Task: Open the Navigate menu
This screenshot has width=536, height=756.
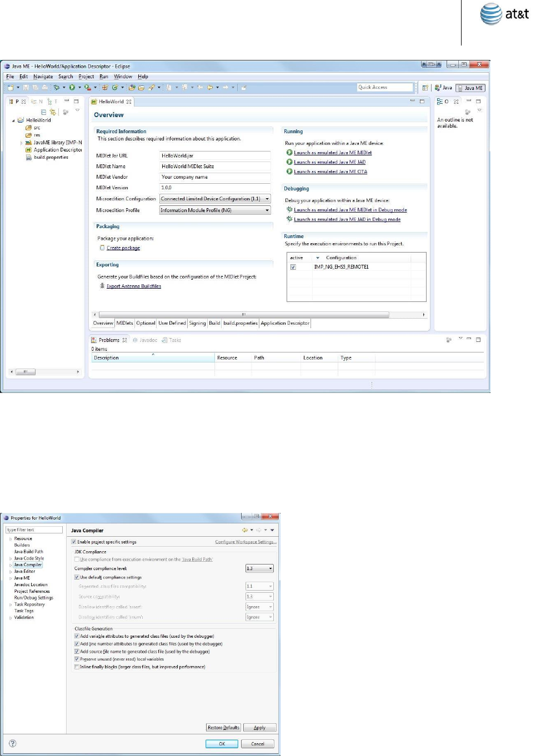Action: click(x=43, y=77)
